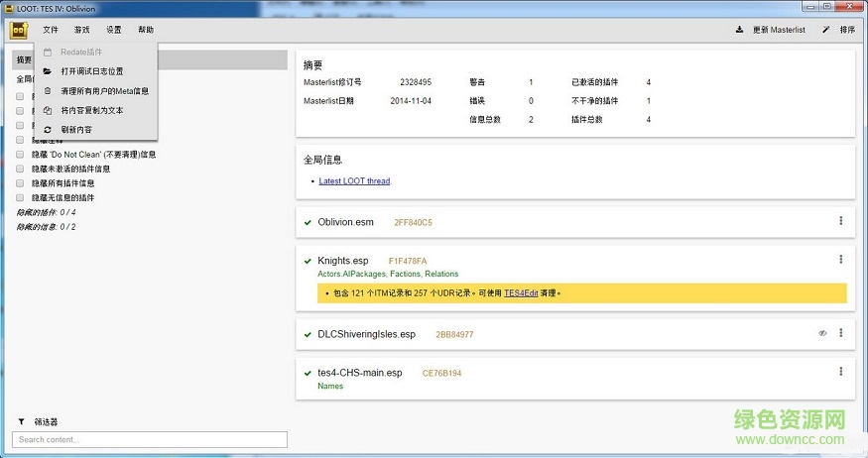
Task: Enable 隐藏 'Do Not Clean' 信息 checkbox
Action: (x=21, y=155)
